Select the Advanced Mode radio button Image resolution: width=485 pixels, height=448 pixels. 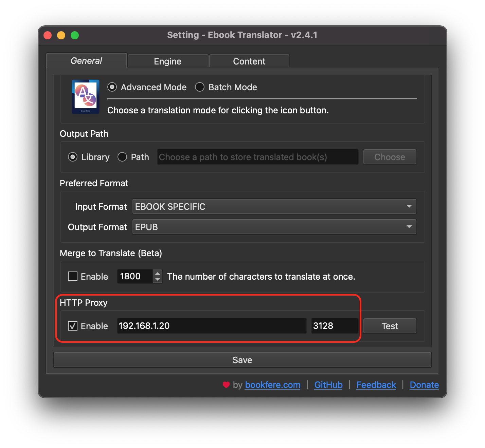click(112, 87)
